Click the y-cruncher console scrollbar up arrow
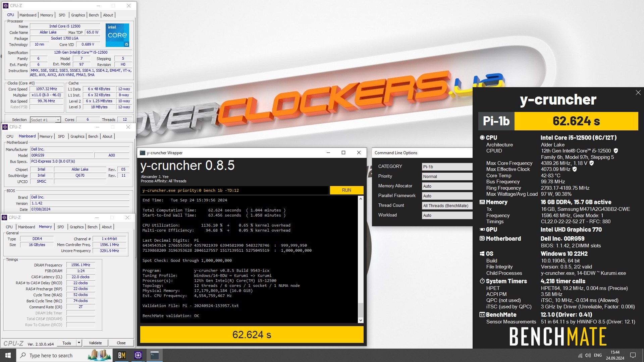The height and width of the screenshot is (362, 644). click(361, 199)
